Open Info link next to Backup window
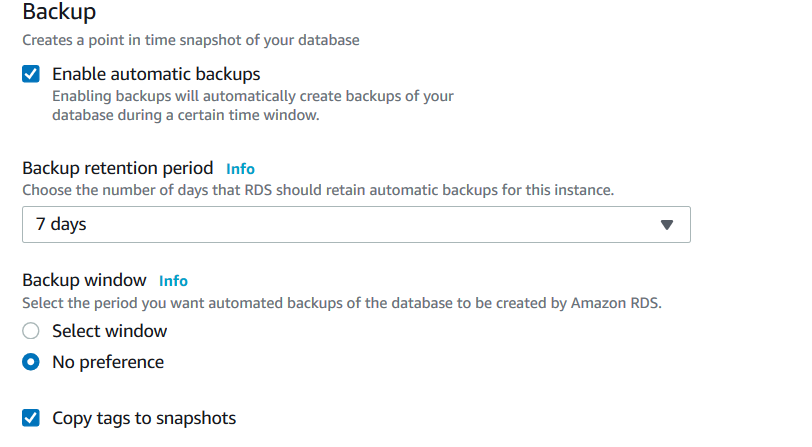The image size is (812, 447). [x=173, y=281]
